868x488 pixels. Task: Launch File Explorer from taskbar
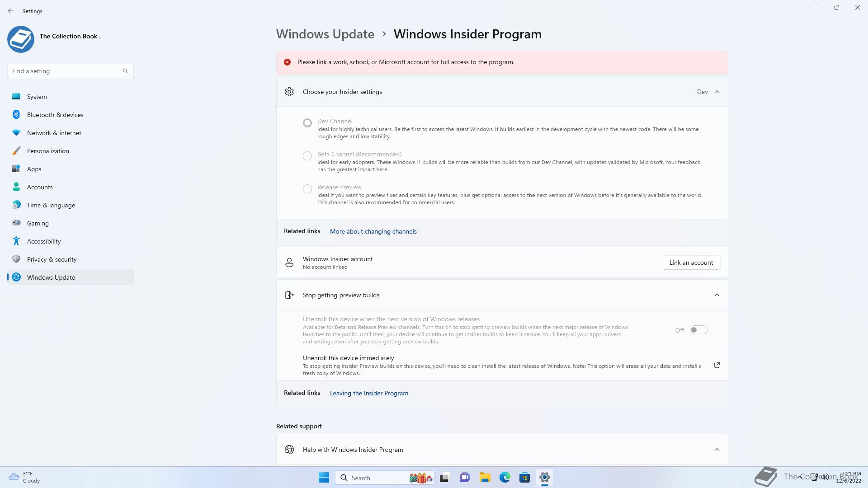pos(485,478)
